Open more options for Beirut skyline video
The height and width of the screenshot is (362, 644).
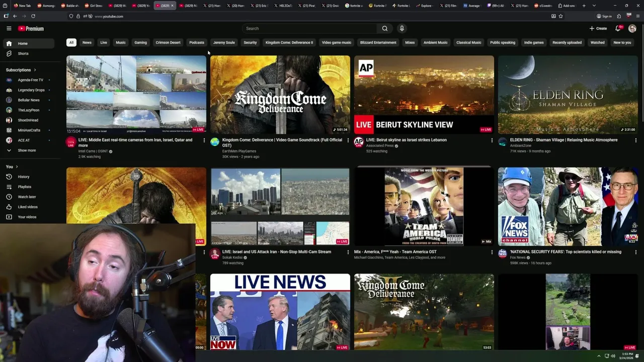(x=492, y=140)
